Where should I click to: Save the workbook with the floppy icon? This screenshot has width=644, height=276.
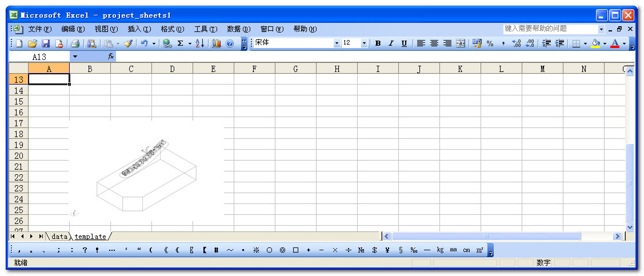[46, 43]
